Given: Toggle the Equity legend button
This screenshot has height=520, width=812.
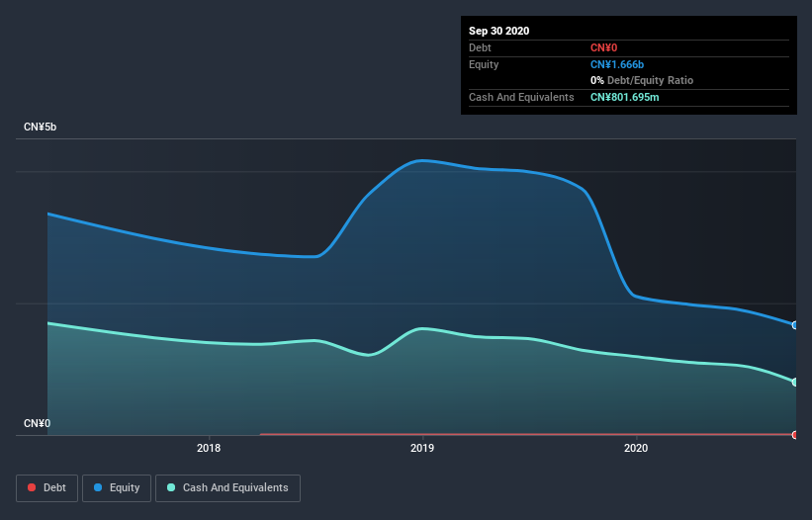Looking at the screenshot, I should coord(117,488).
